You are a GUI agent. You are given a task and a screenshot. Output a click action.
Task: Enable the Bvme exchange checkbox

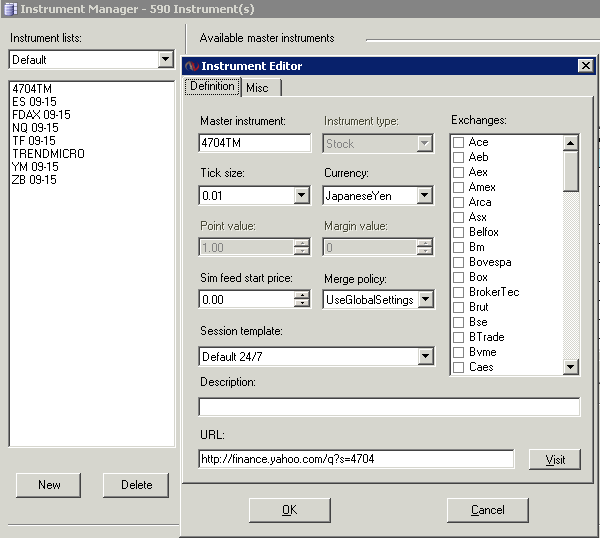click(458, 352)
